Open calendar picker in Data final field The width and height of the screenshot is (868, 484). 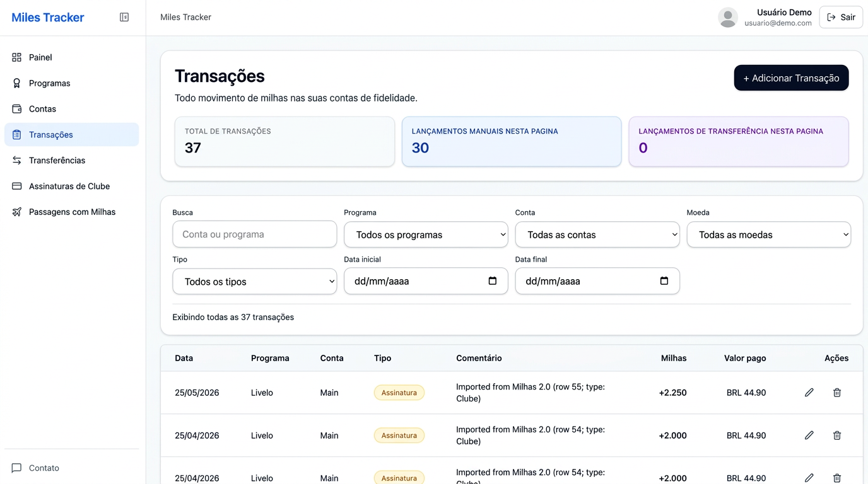point(664,281)
